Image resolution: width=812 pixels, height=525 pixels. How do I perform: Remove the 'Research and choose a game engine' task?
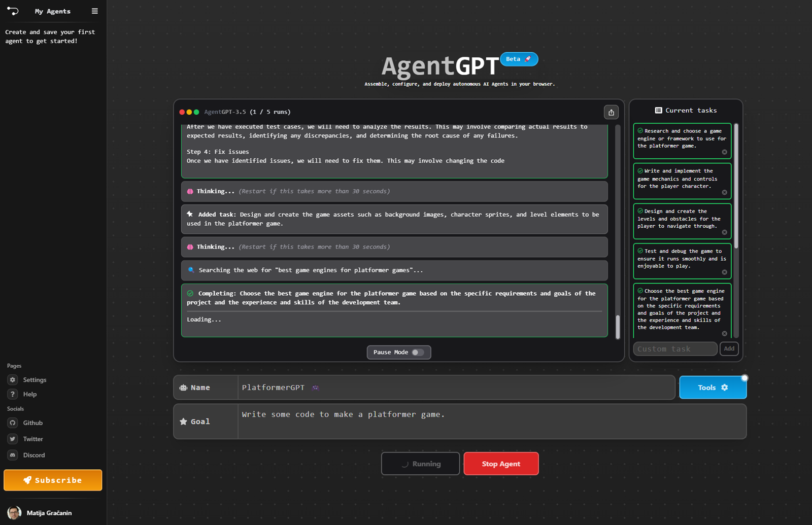(x=724, y=152)
